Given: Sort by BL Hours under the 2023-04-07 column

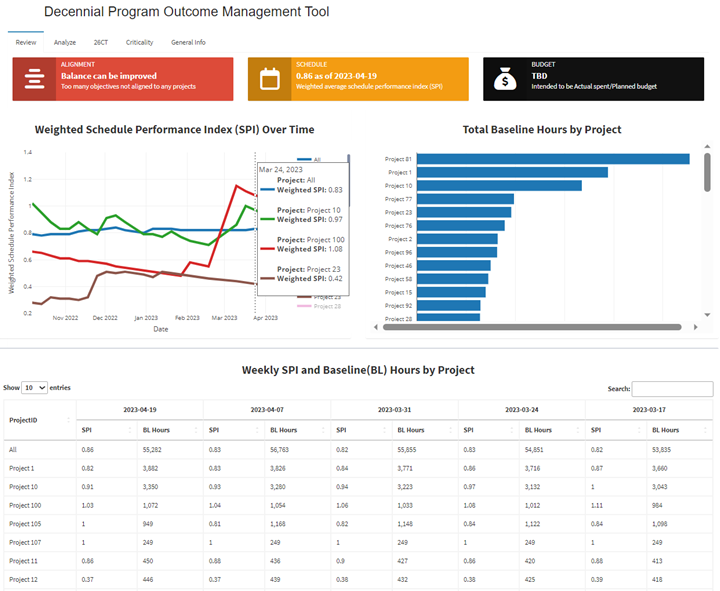Looking at the screenshot, I should tap(323, 430).
